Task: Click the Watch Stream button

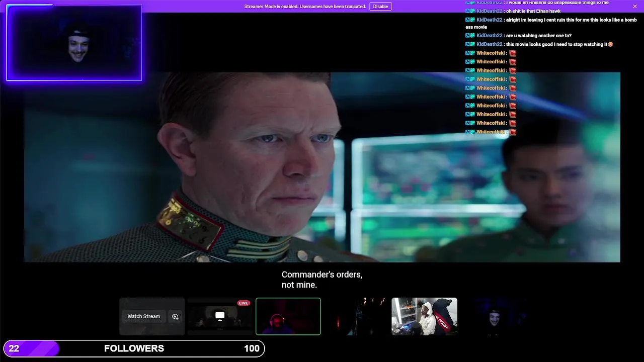Action: click(x=143, y=316)
